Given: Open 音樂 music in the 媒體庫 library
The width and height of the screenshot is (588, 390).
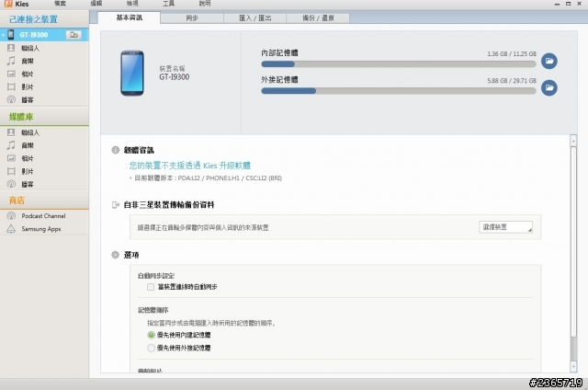Looking at the screenshot, I should 28,145.
